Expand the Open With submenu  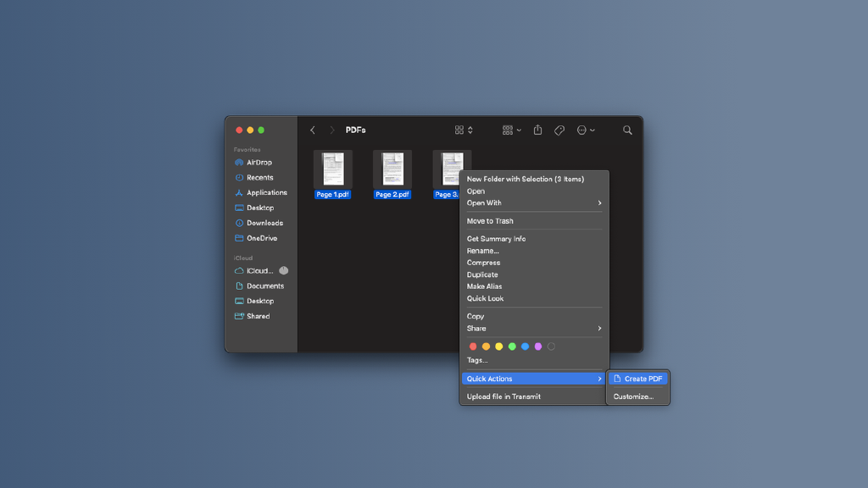pyautogui.click(x=534, y=203)
